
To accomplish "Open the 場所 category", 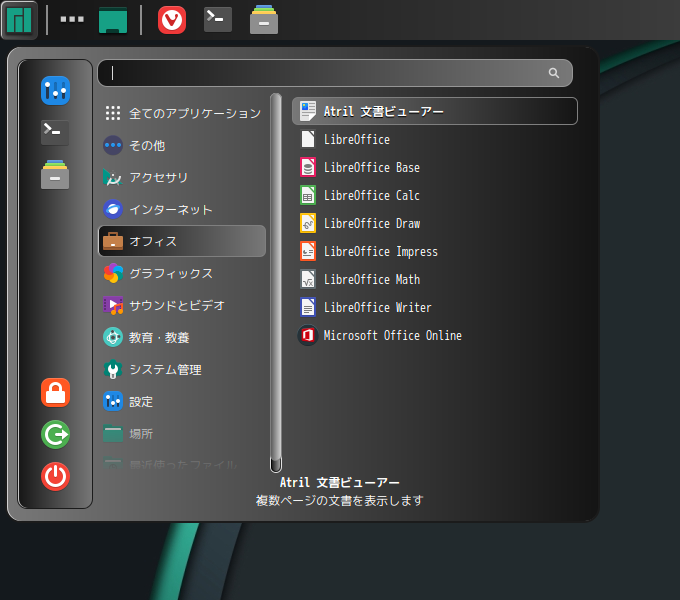I will (x=182, y=434).
